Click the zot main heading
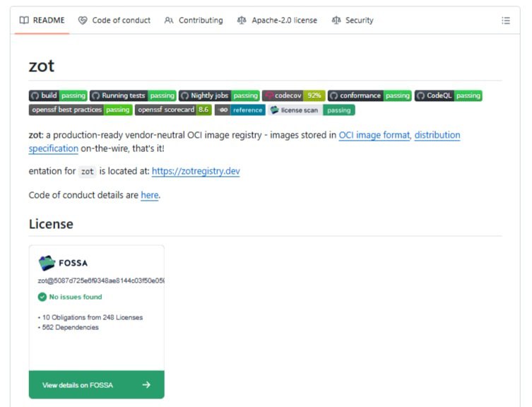This screenshot has height=407, width=532. point(42,66)
